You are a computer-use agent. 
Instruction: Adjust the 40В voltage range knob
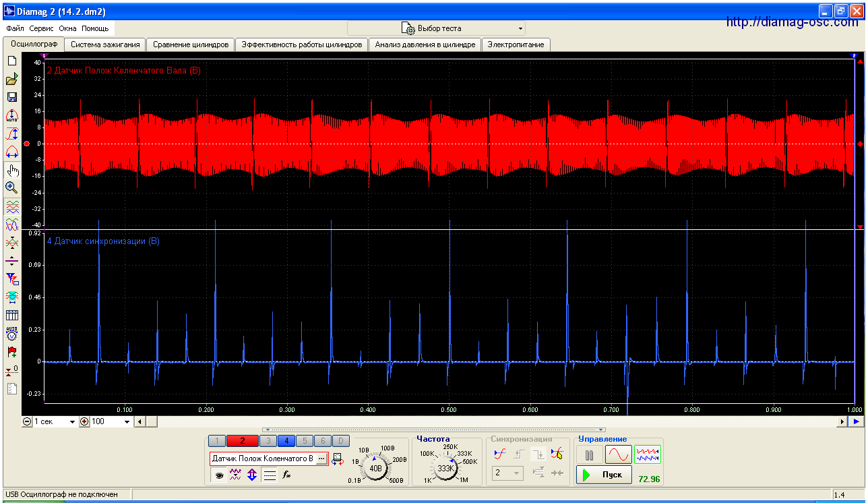[376, 468]
